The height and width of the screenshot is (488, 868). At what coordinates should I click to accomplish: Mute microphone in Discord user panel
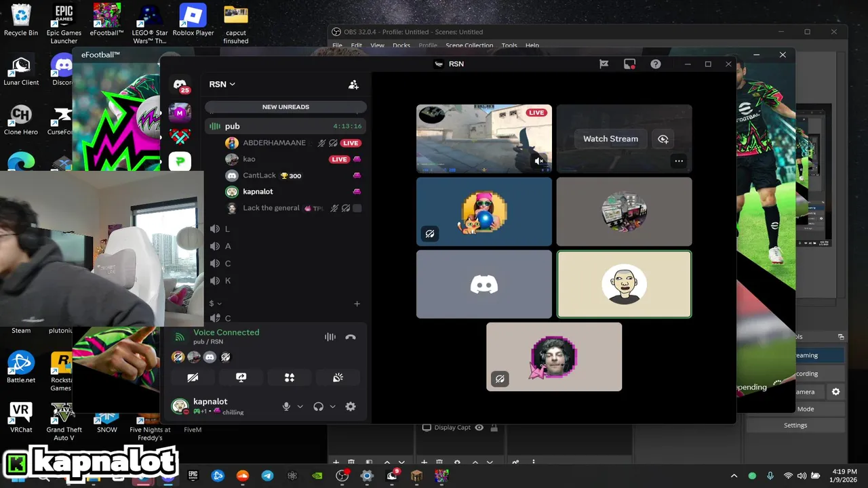coord(286,407)
